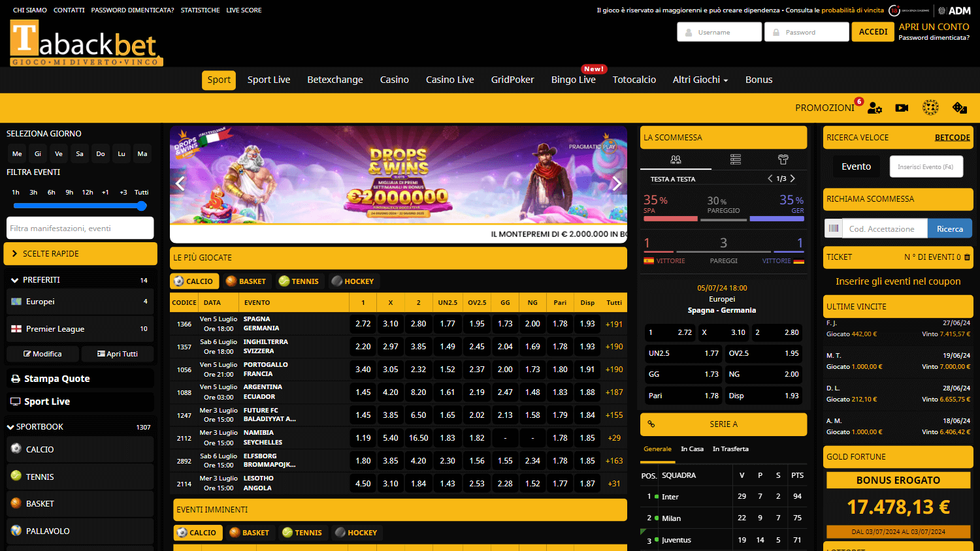Image resolution: width=980 pixels, height=551 pixels.
Task: Select the 12h time filter
Action: (88, 193)
